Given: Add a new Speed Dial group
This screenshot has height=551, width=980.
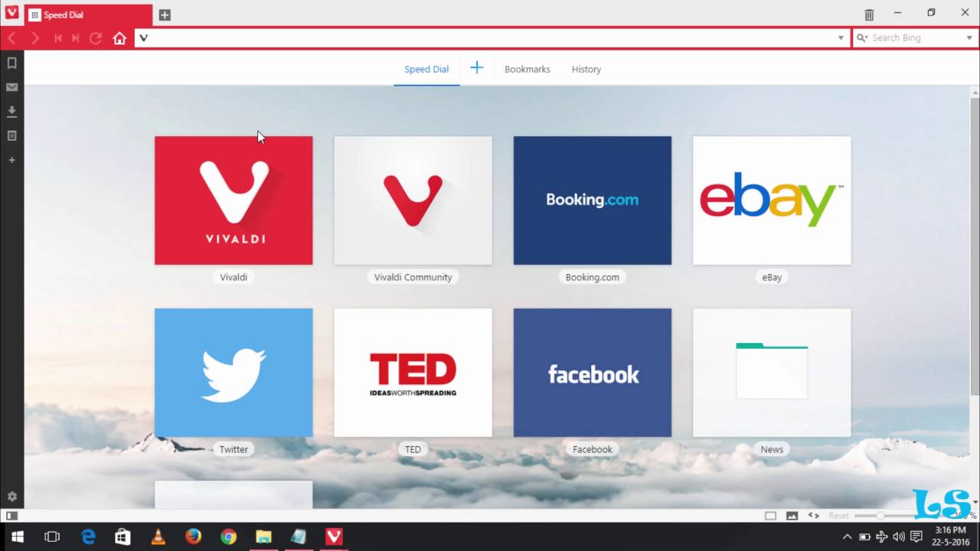Looking at the screenshot, I should coord(476,68).
